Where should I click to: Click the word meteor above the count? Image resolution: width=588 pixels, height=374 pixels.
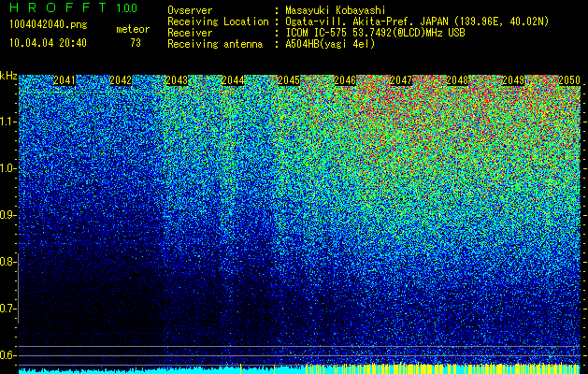pos(133,29)
